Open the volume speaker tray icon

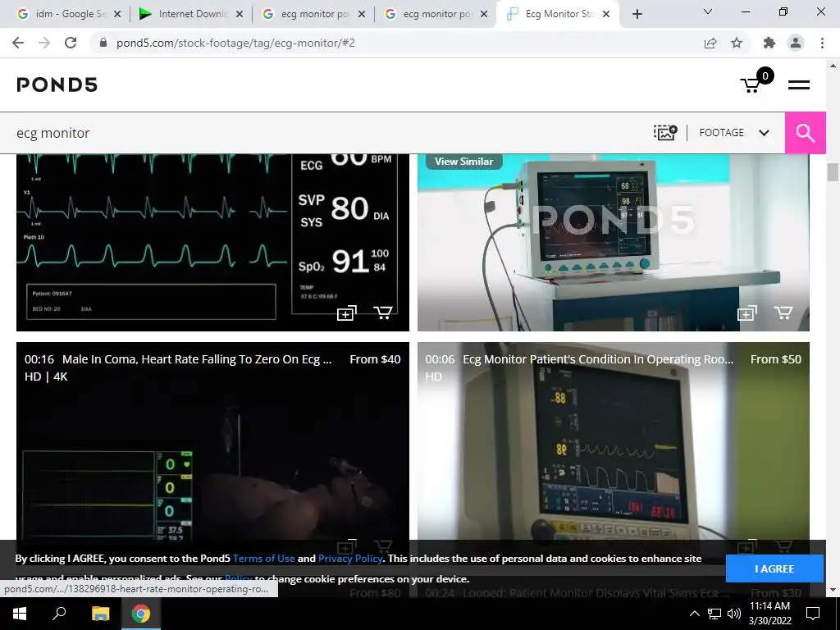(x=734, y=614)
